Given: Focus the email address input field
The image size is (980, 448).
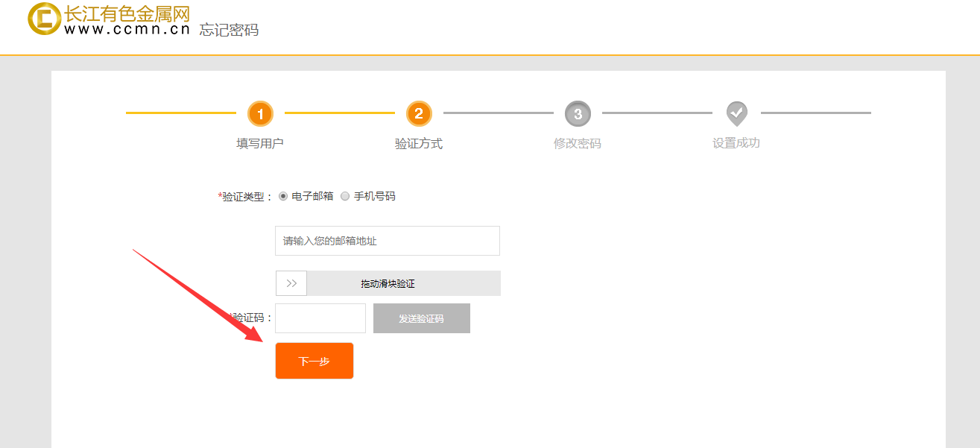Looking at the screenshot, I should coord(387,241).
